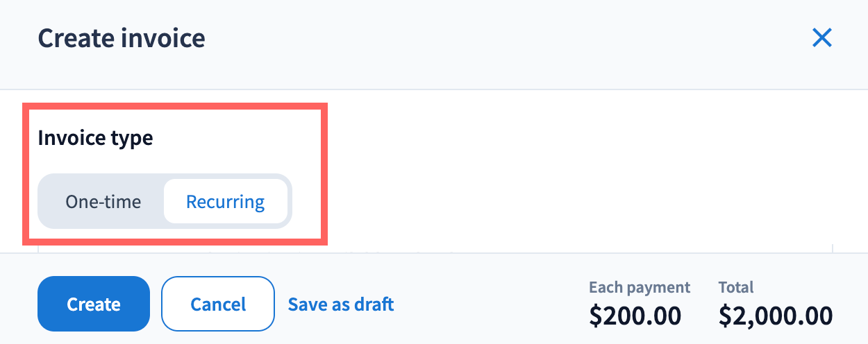Switch invoice type to Recurring
The image size is (868, 344).
225,202
